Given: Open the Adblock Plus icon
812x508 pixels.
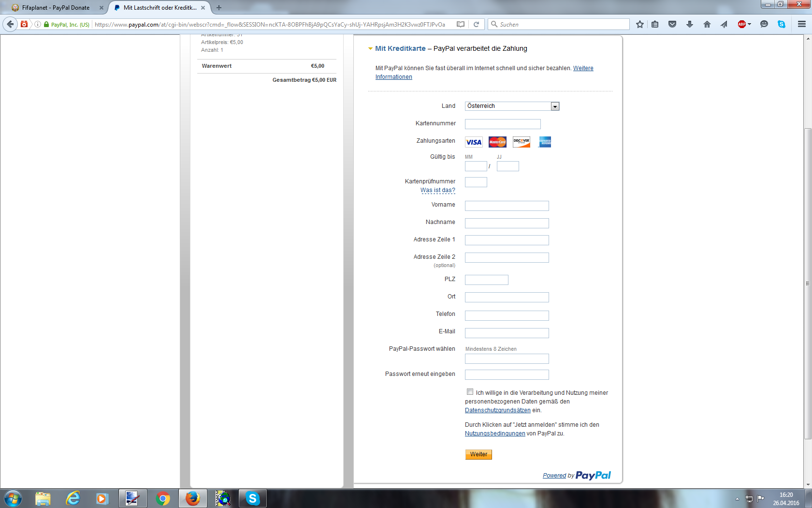Looking at the screenshot, I should 742,24.
